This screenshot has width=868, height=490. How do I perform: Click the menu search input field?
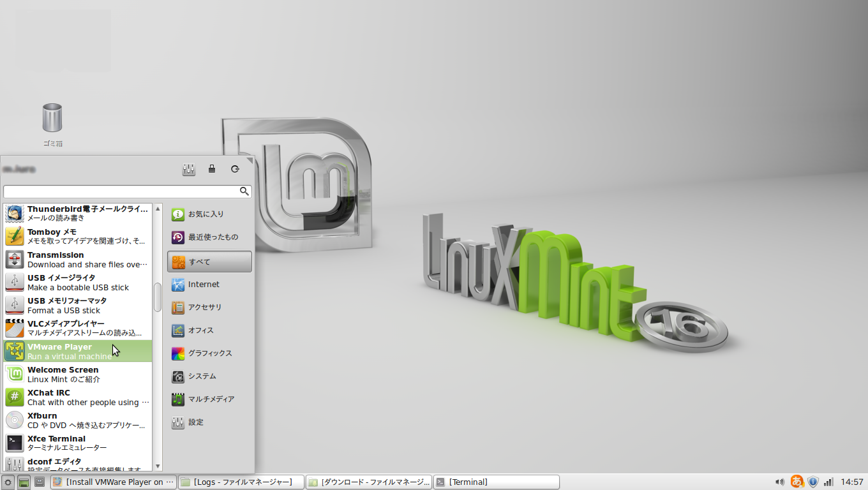[127, 191]
